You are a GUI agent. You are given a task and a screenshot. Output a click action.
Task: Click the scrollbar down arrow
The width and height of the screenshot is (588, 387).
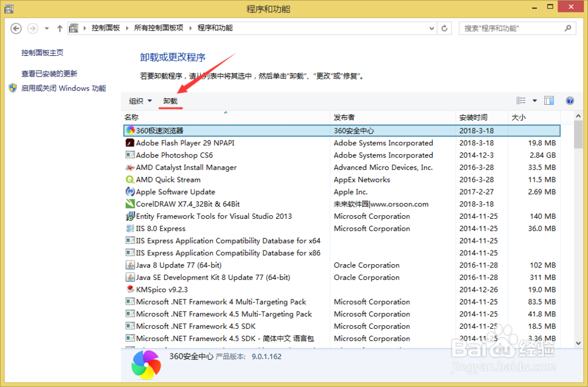coord(578,343)
